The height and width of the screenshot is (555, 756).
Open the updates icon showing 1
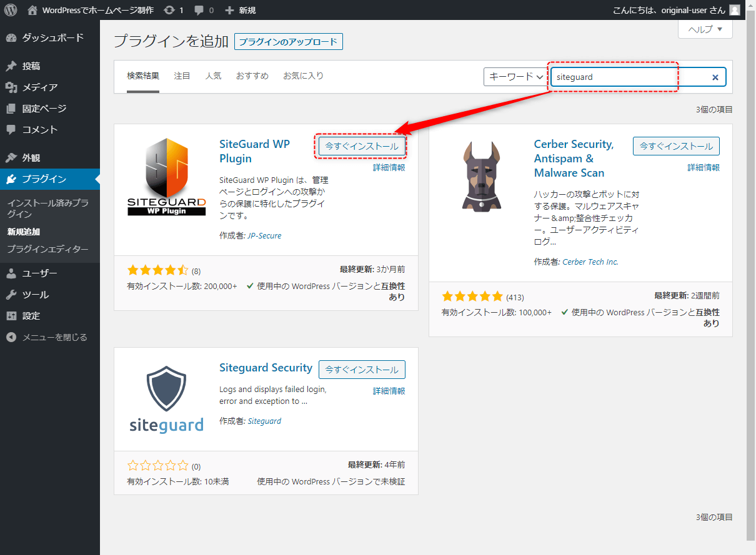click(x=169, y=10)
